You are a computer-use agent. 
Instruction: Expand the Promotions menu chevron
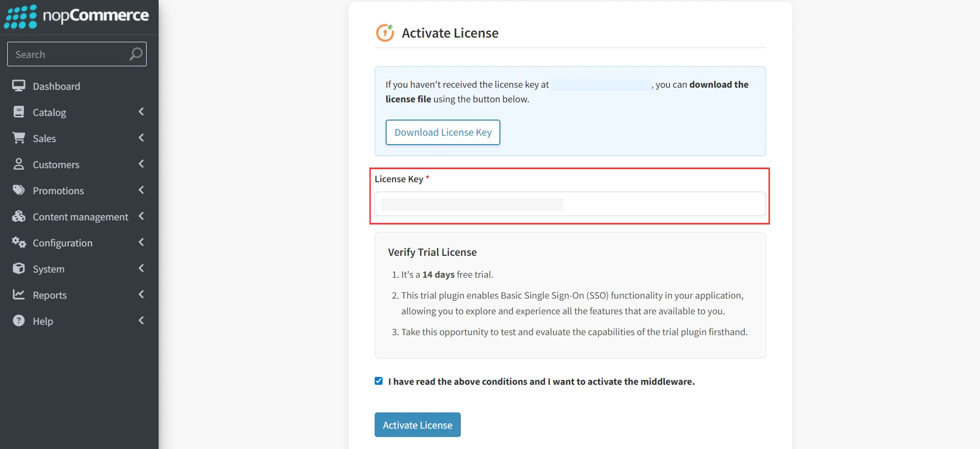coord(141,190)
